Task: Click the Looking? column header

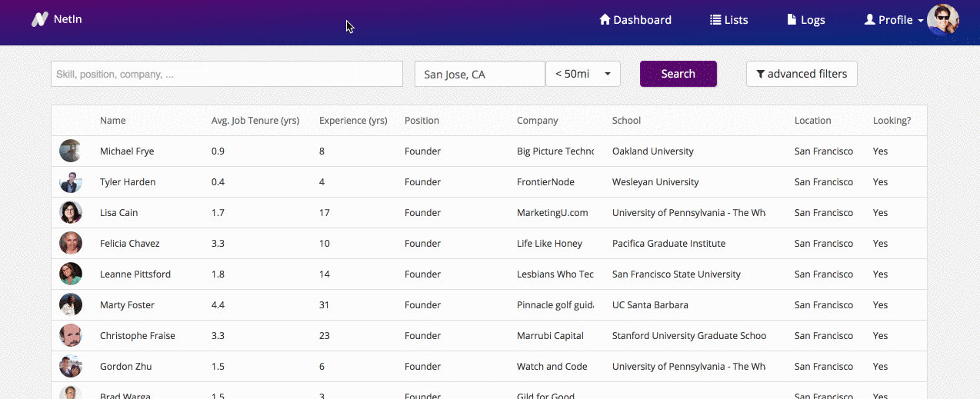Action: 892,121
